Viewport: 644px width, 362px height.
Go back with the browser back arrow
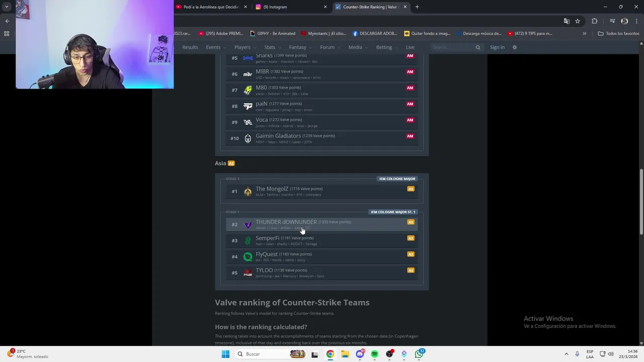7,21
